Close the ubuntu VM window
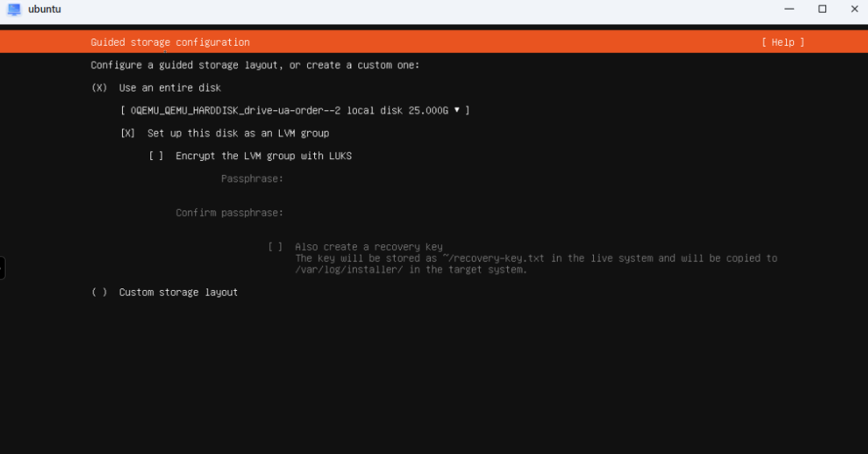This screenshot has width=868, height=454. pos(854,9)
